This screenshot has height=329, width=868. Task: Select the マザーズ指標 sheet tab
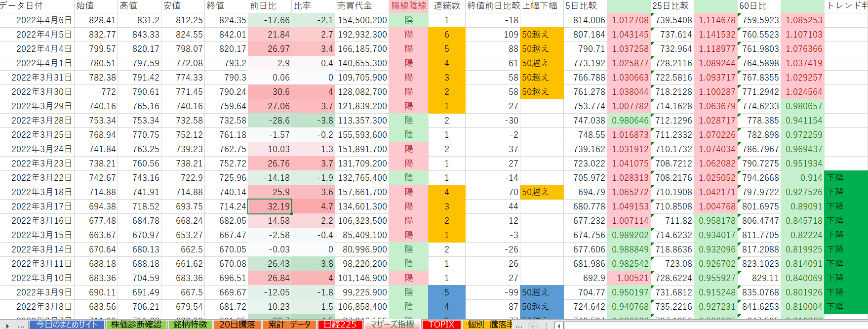pos(392,325)
